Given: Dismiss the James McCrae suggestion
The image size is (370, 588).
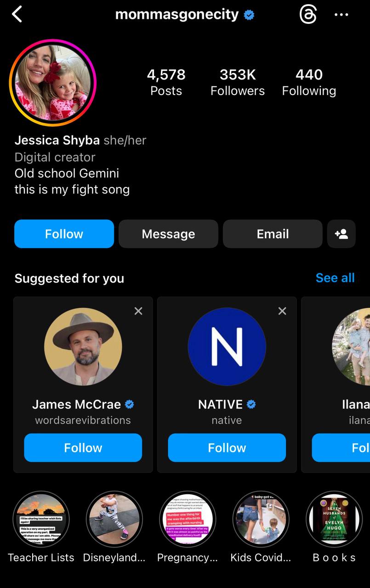Looking at the screenshot, I should pyautogui.click(x=138, y=311).
